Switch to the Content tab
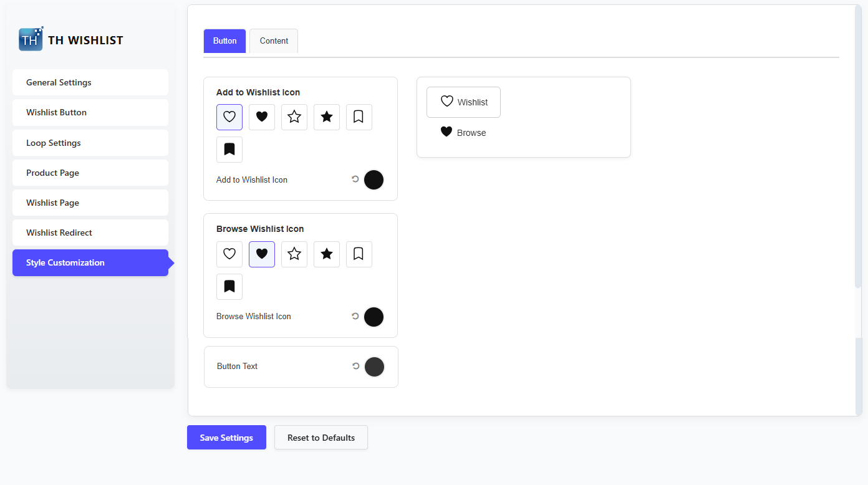Screen dimensions: 868x485 coord(274,41)
